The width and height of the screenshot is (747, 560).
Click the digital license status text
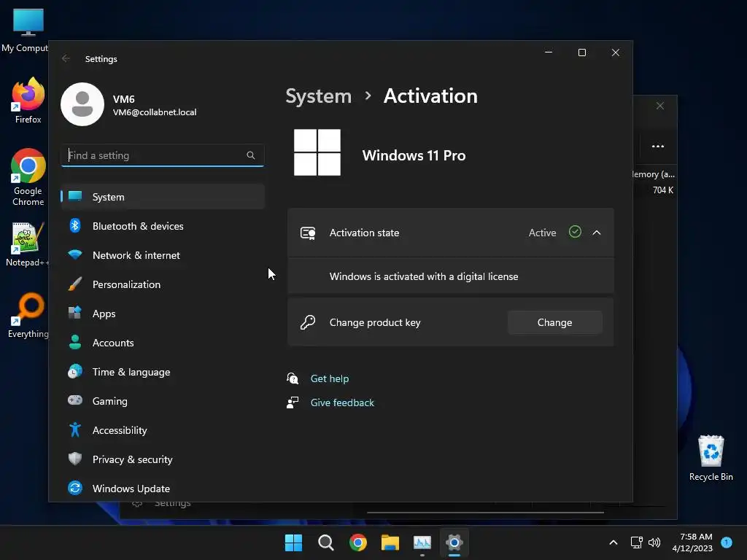point(424,276)
